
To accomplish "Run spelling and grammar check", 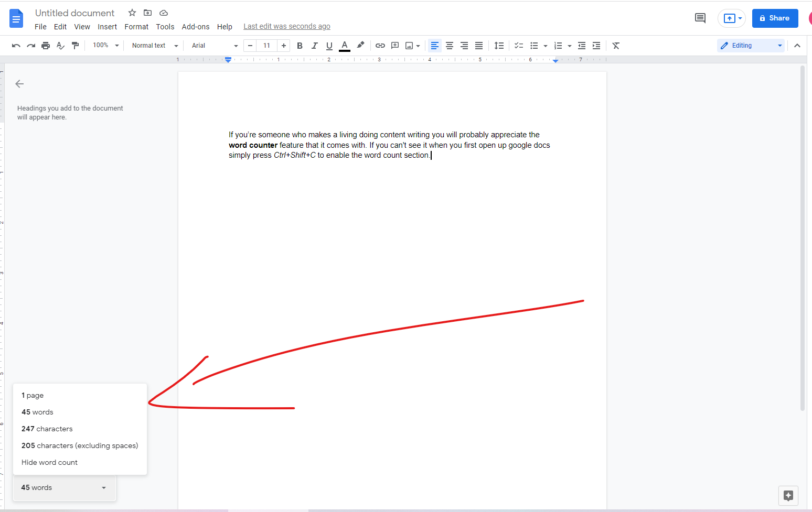I will point(60,46).
